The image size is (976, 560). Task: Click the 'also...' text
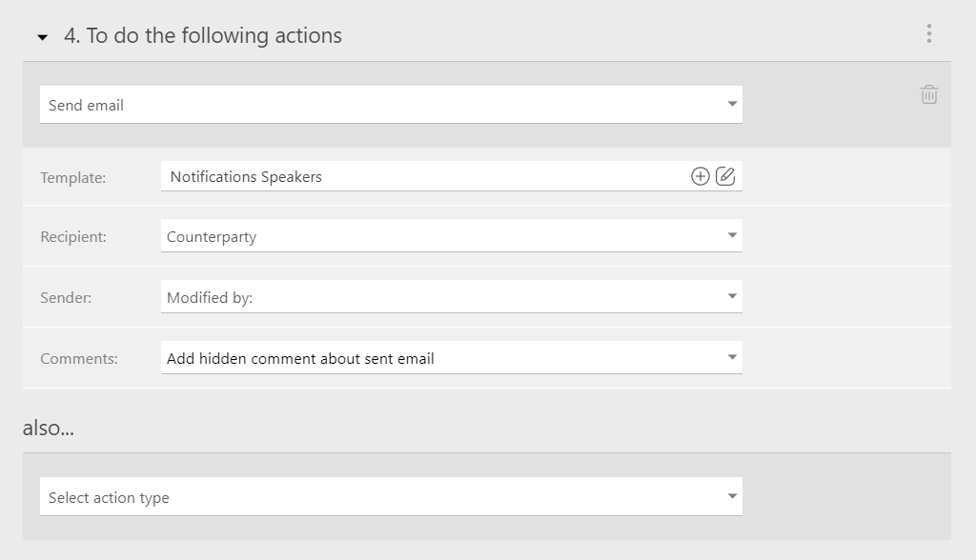point(49,428)
